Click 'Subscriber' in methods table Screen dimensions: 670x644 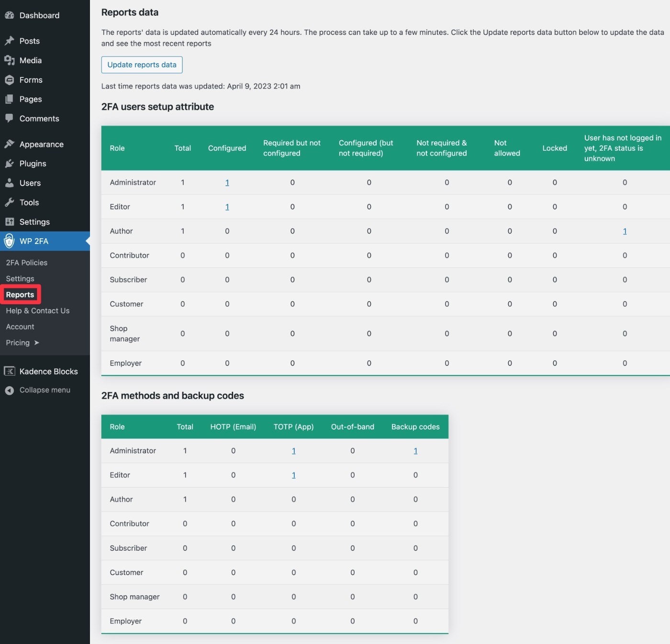click(128, 548)
